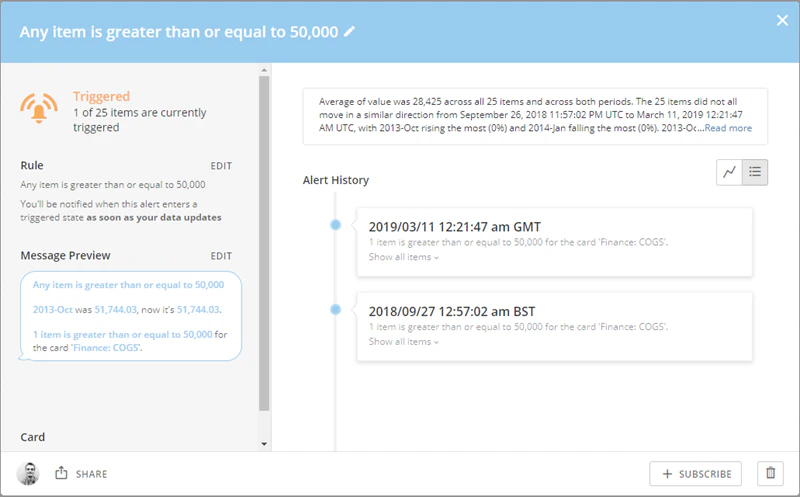This screenshot has height=497, width=800.
Task: Click the orange triggered bell icon
Action: (39, 109)
